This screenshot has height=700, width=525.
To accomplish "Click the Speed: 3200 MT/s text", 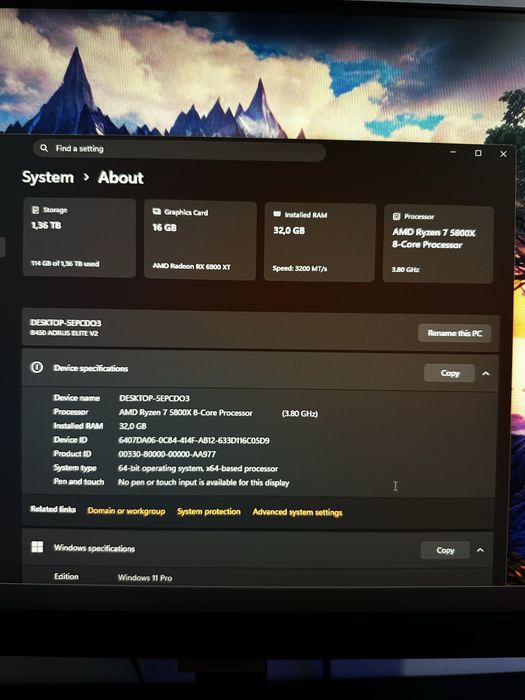I will coord(300,268).
